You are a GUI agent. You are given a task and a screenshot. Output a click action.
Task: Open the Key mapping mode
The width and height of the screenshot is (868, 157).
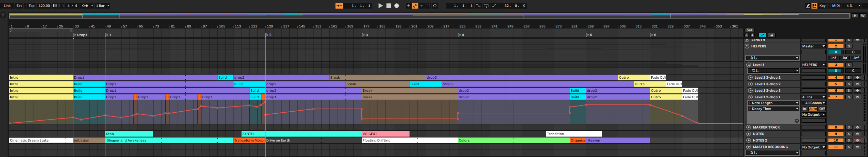coord(823,6)
